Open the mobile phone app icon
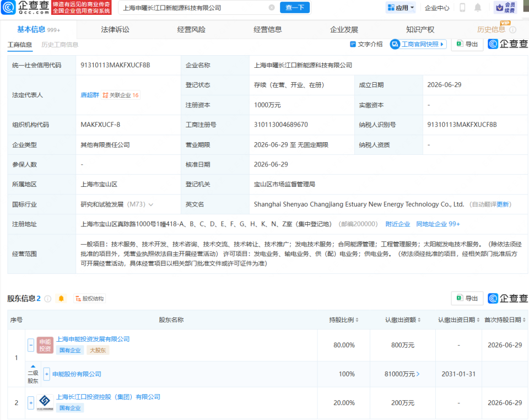This screenshot has width=529, height=420. point(462,7)
